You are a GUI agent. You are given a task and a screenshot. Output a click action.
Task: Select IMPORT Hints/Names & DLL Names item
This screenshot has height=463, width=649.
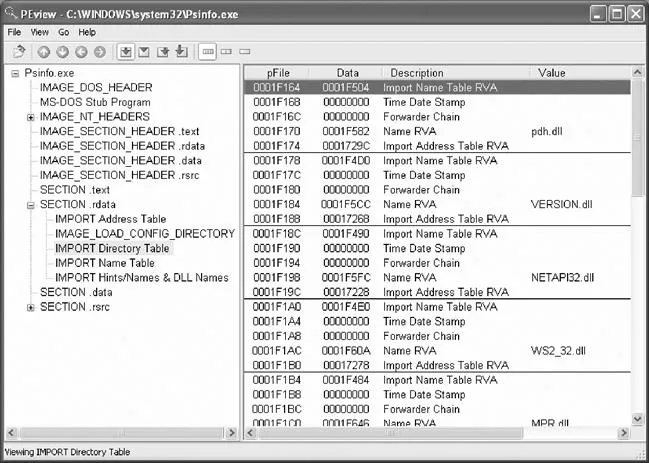(141, 277)
